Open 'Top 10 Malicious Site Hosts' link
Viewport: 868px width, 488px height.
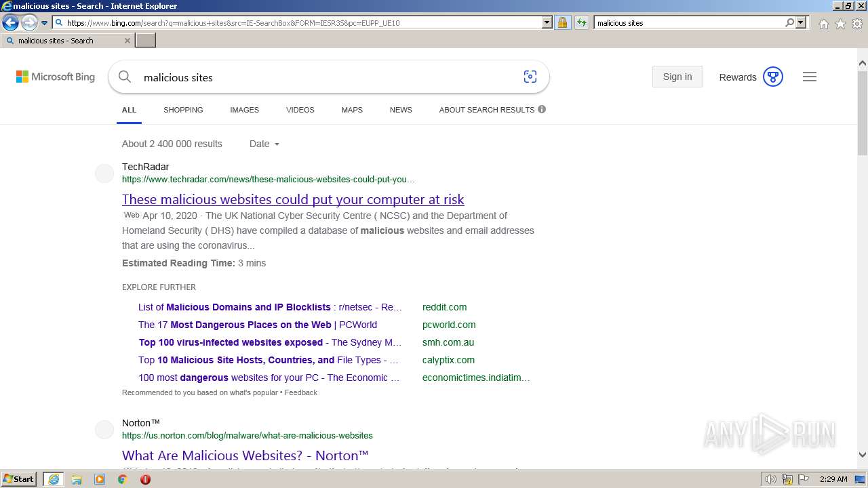(x=269, y=360)
